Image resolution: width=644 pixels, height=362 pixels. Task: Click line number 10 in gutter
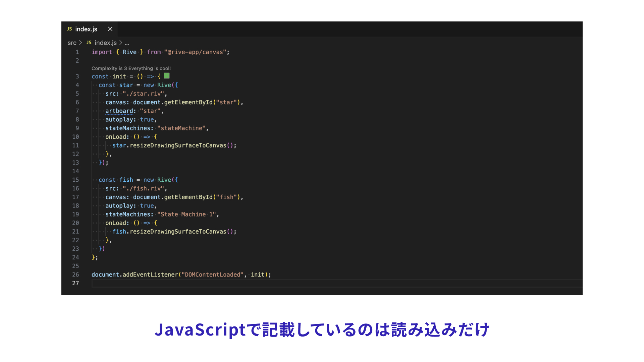[75, 137]
